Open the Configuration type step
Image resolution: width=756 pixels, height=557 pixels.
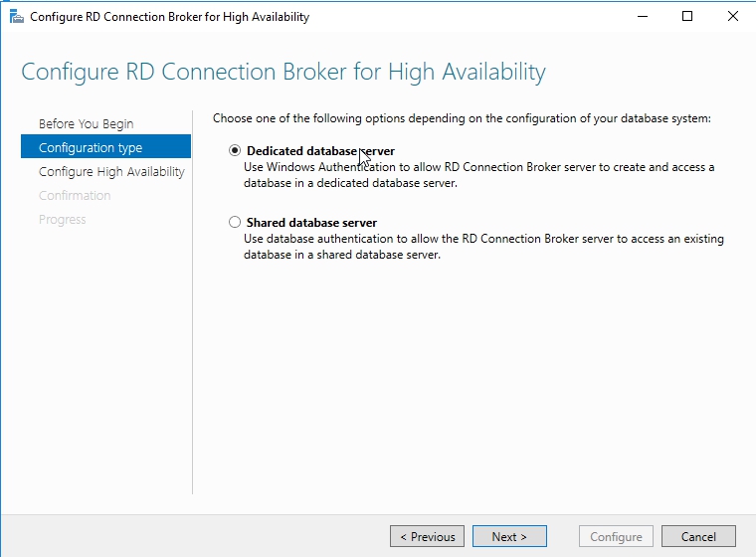click(x=105, y=147)
